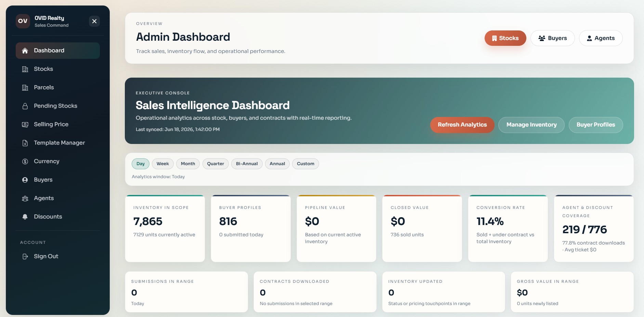Click the OV logo badge
This screenshot has width=644, height=317.
23,21
